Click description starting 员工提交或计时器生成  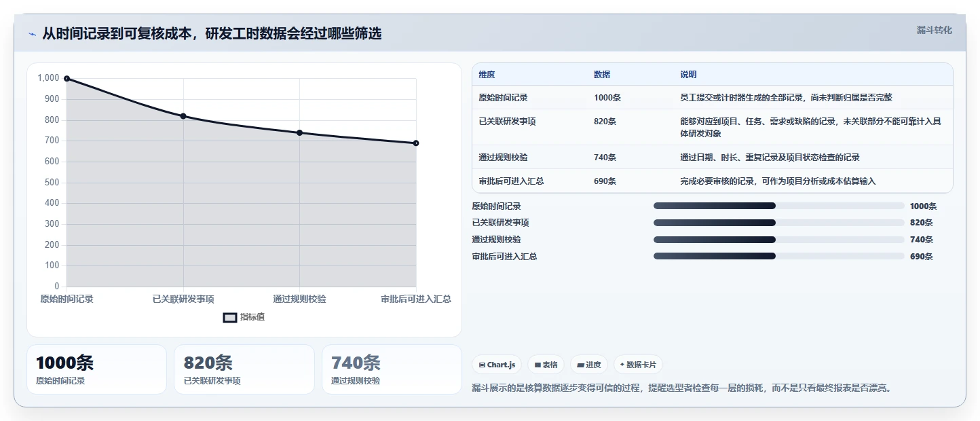pyautogui.click(x=786, y=98)
